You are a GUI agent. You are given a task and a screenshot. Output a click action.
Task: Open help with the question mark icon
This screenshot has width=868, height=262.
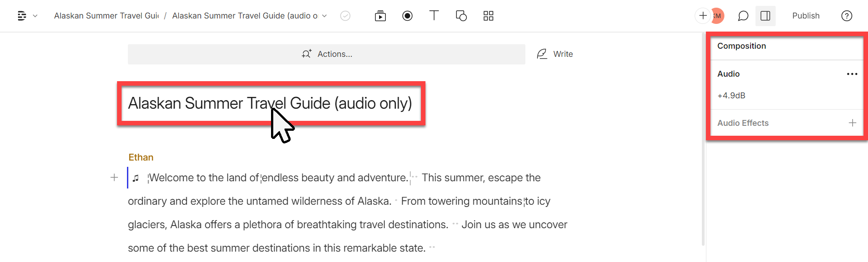click(x=847, y=16)
